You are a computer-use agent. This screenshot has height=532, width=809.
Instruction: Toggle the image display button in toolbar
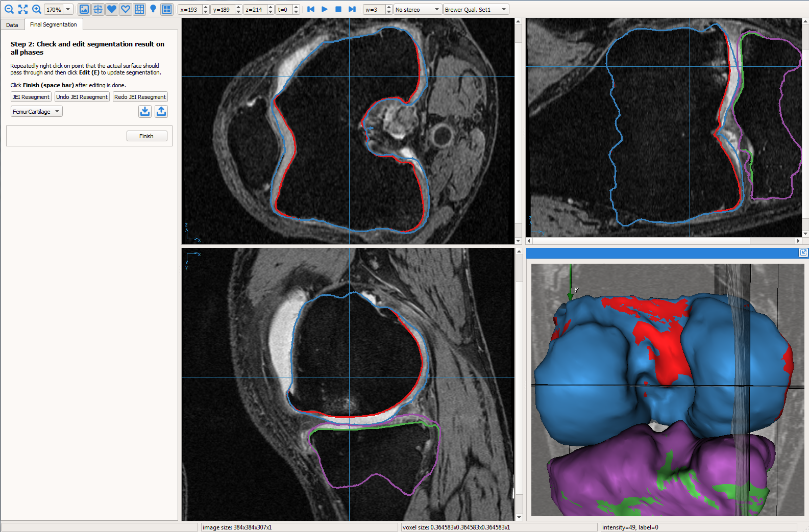(84, 9)
